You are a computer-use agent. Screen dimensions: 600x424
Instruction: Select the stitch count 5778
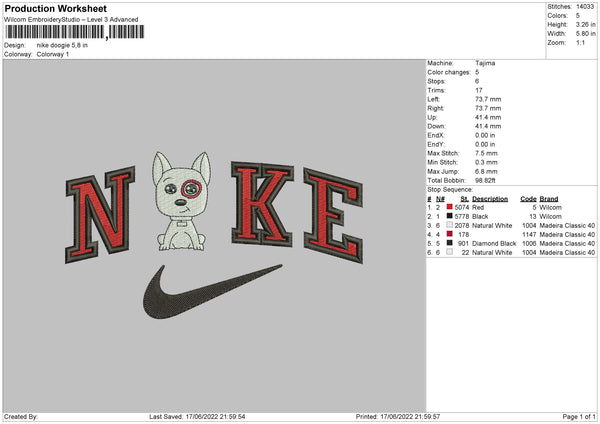coord(462,217)
